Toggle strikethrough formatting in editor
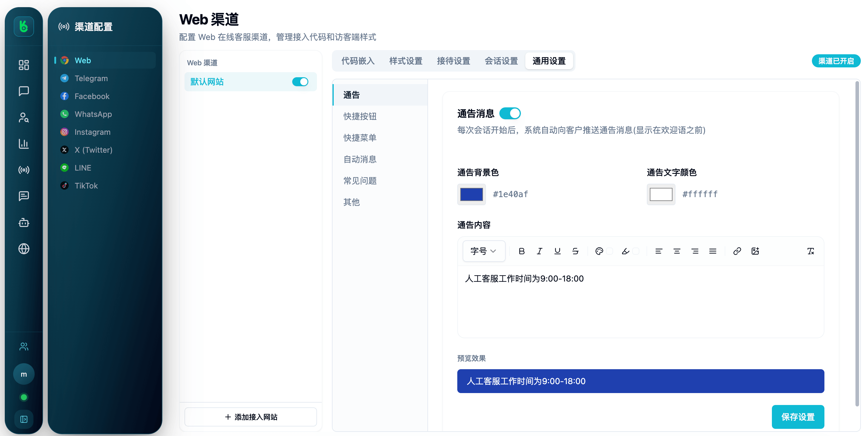This screenshot has height=436, width=868. pyautogui.click(x=575, y=251)
